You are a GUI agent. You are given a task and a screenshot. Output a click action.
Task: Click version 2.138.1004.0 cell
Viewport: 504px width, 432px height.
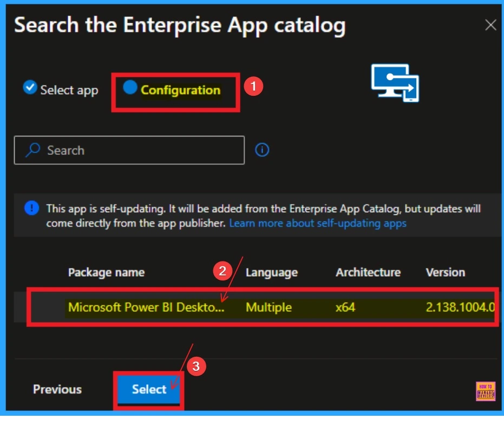460,307
